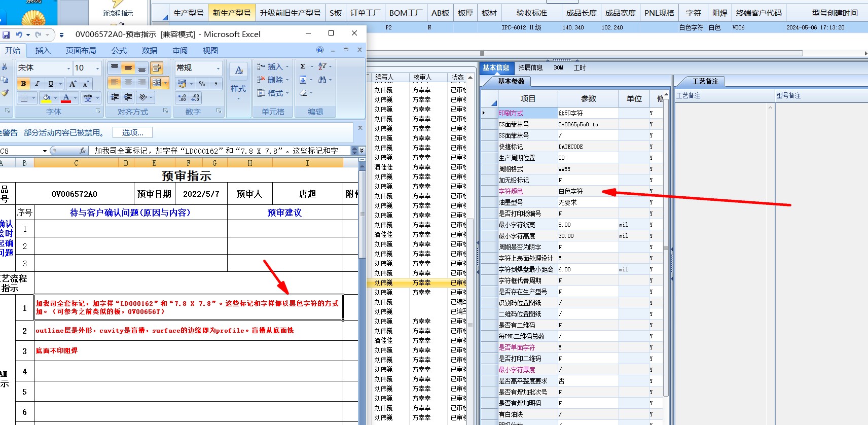Select column C header in Excel
This screenshot has height=425, width=868.
[76, 163]
